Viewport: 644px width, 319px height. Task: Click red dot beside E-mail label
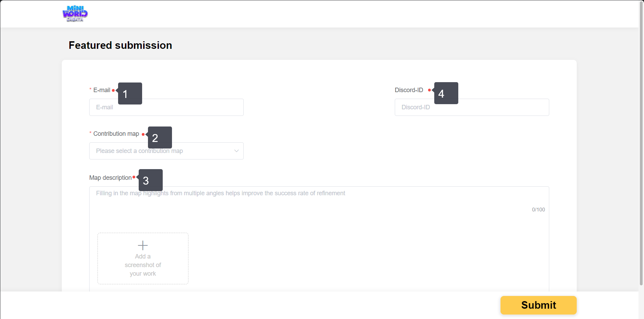(x=113, y=90)
